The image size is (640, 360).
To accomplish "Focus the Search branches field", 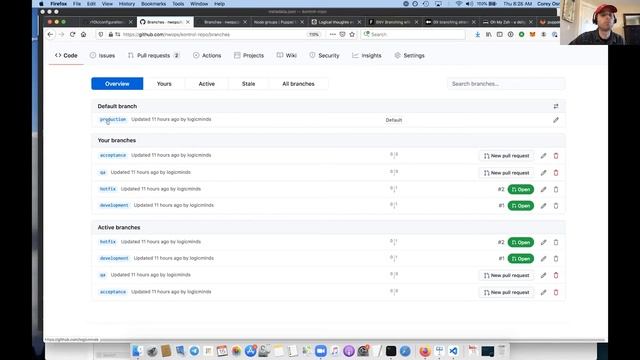I will point(506,84).
